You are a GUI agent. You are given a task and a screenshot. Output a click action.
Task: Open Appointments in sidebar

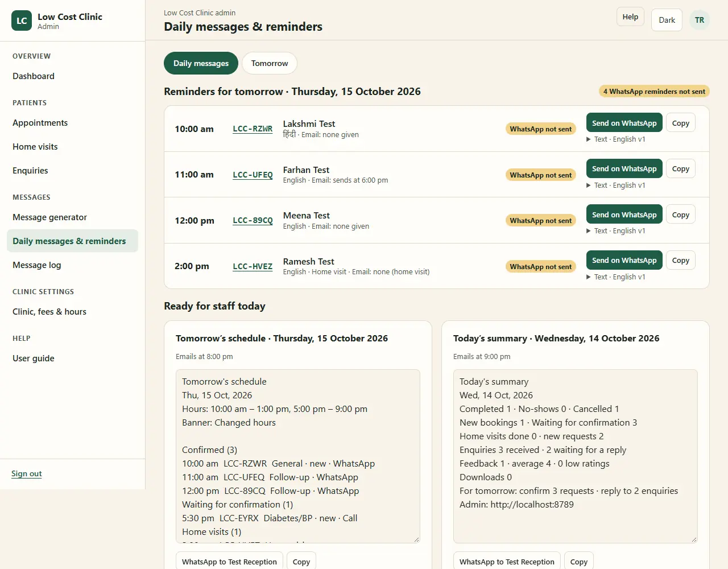(72, 123)
